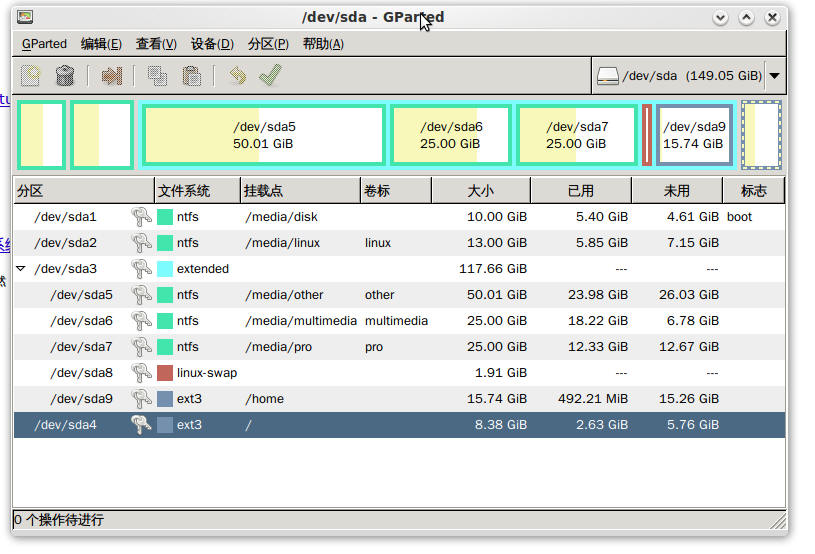Select the /dev/sda9 row in partition list
Viewport: 815px width, 554px height.
click(x=399, y=399)
